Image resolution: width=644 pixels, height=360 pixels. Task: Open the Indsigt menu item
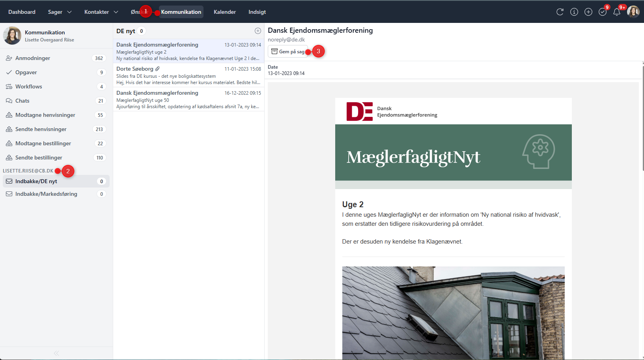(x=257, y=12)
